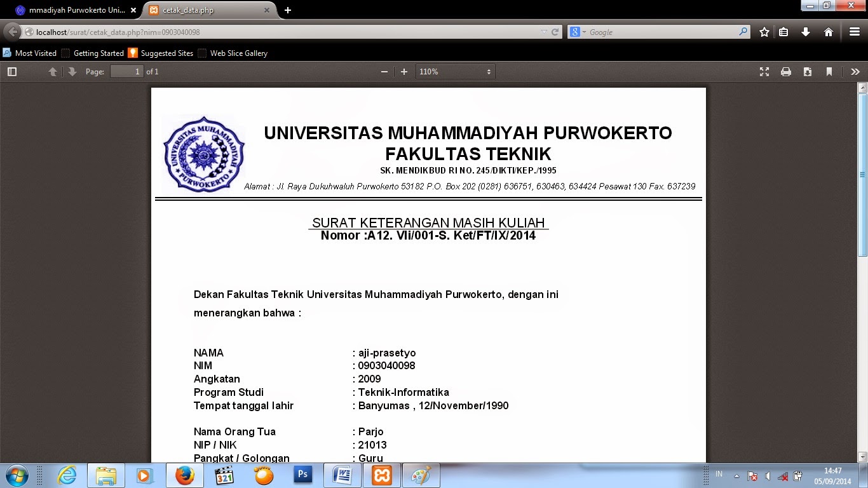Click the search magnifier icon
The height and width of the screenshot is (488, 868).
coord(743,32)
